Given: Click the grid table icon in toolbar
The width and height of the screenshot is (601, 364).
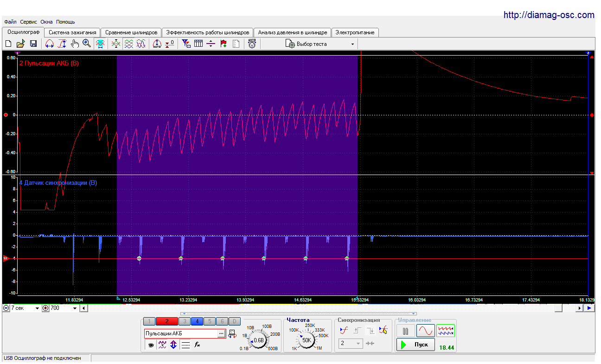Looking at the screenshot, I should 198,44.
